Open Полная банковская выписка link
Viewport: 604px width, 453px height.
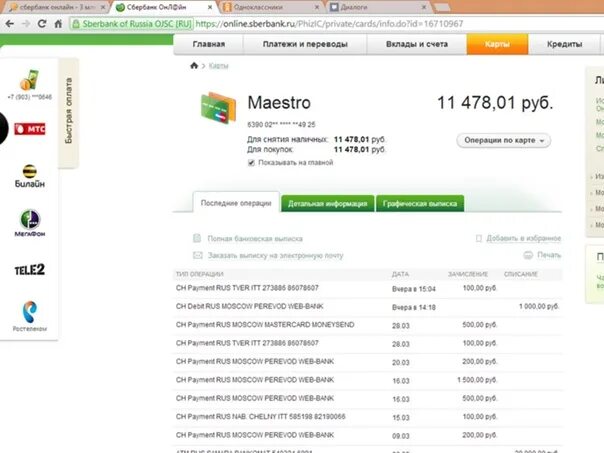click(x=255, y=239)
